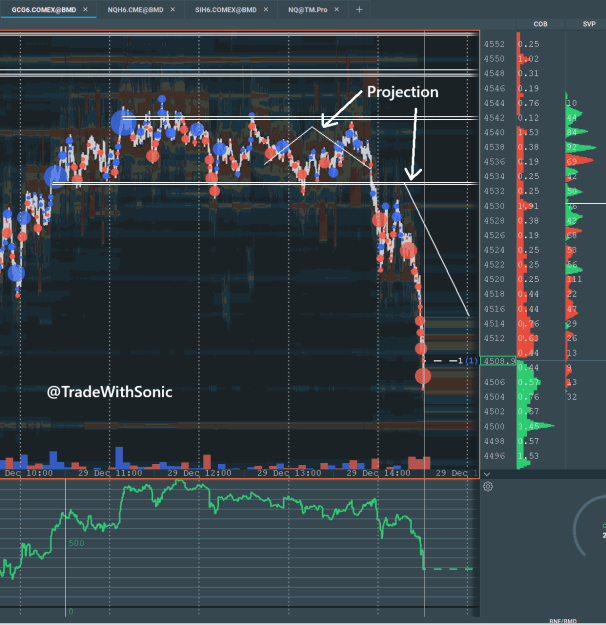This screenshot has width=606, height=625.
Task: Click the 29 Dec 13:00 time label
Action: pyautogui.click(x=289, y=473)
